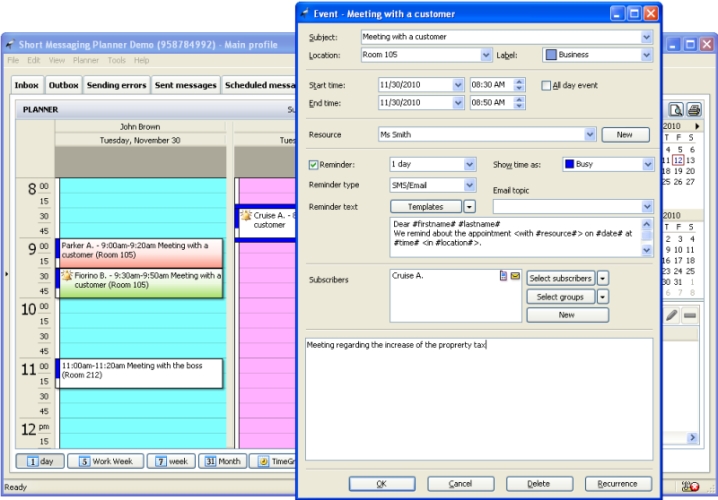Enable the All day event checkbox

[x=546, y=86]
